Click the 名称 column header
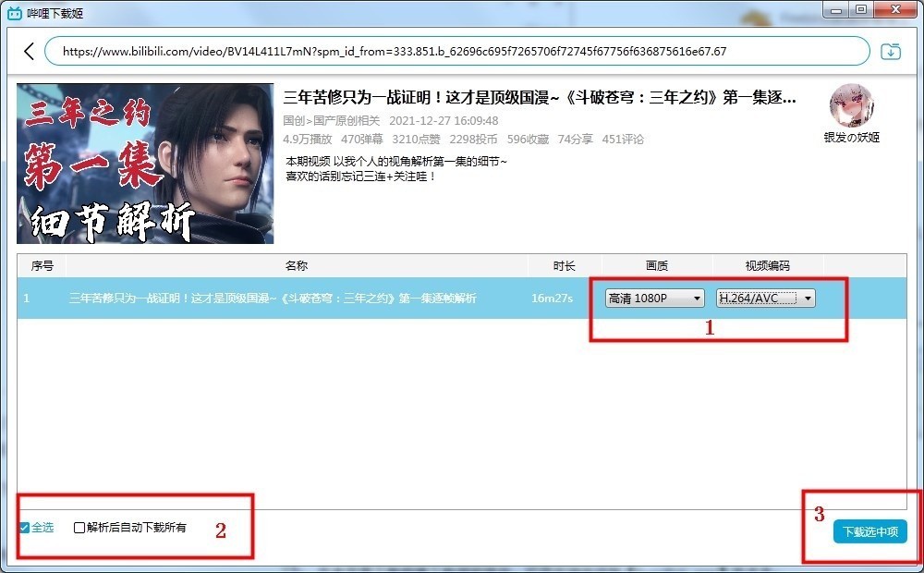 [297, 266]
